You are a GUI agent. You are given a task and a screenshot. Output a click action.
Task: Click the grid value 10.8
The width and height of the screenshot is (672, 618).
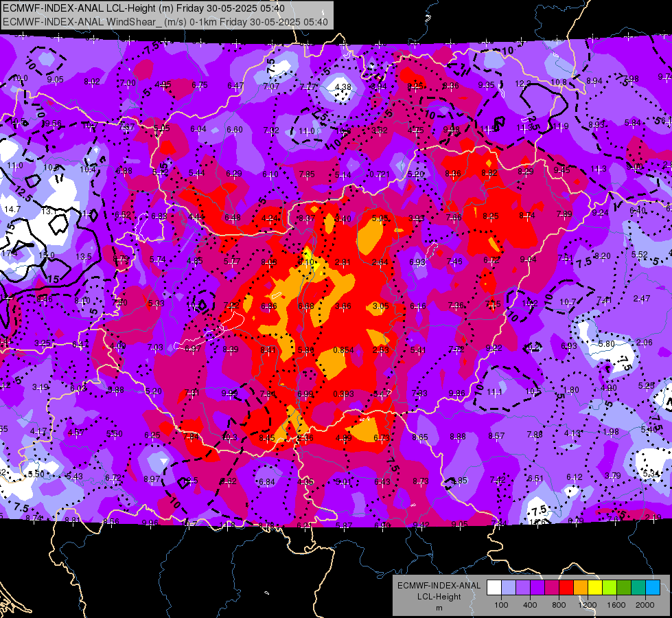click(559, 82)
